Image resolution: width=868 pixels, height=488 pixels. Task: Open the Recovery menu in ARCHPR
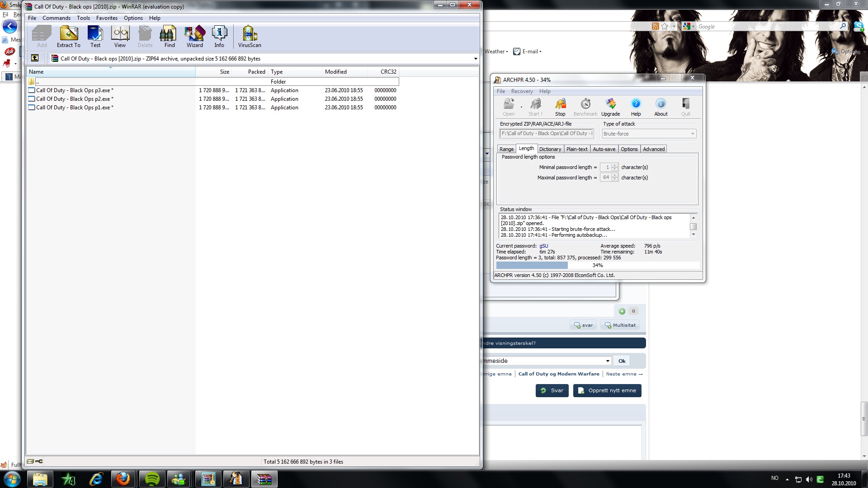522,91
